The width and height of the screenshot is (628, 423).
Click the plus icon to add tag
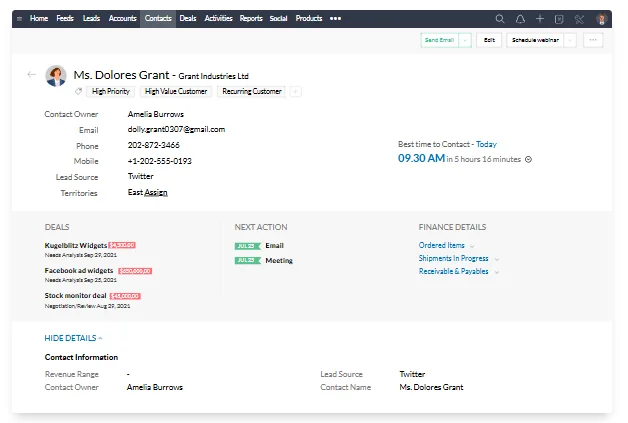[296, 92]
